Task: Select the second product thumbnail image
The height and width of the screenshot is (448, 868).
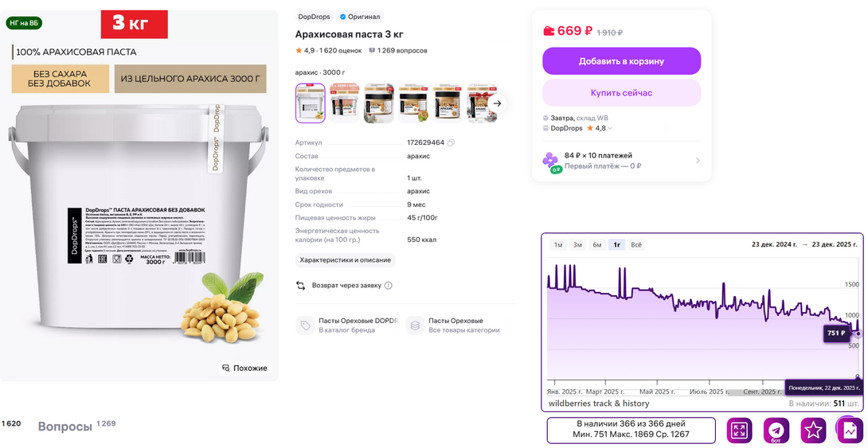Action: 344,103
